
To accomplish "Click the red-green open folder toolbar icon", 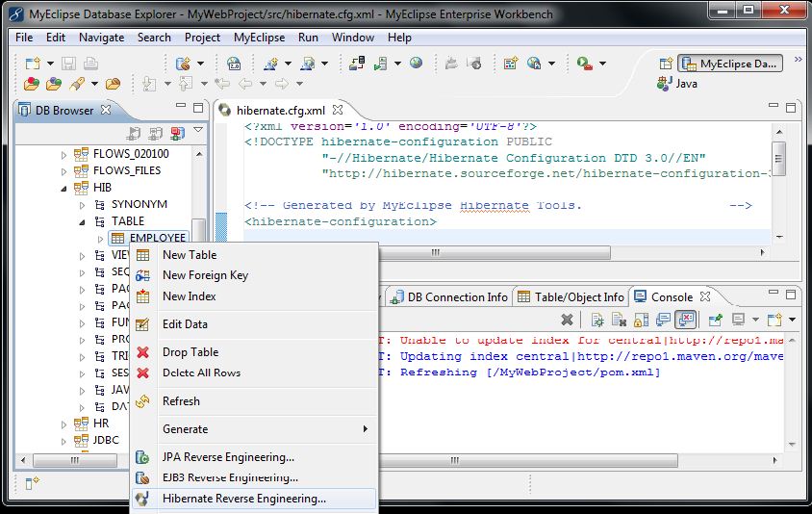I will coord(32,84).
